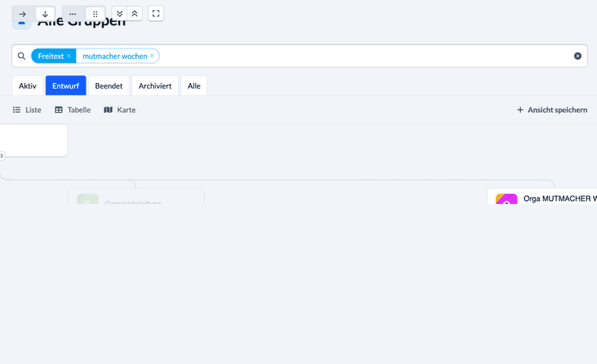Click the three-dots compact view toggle
The image size is (597, 364).
tap(72, 14)
